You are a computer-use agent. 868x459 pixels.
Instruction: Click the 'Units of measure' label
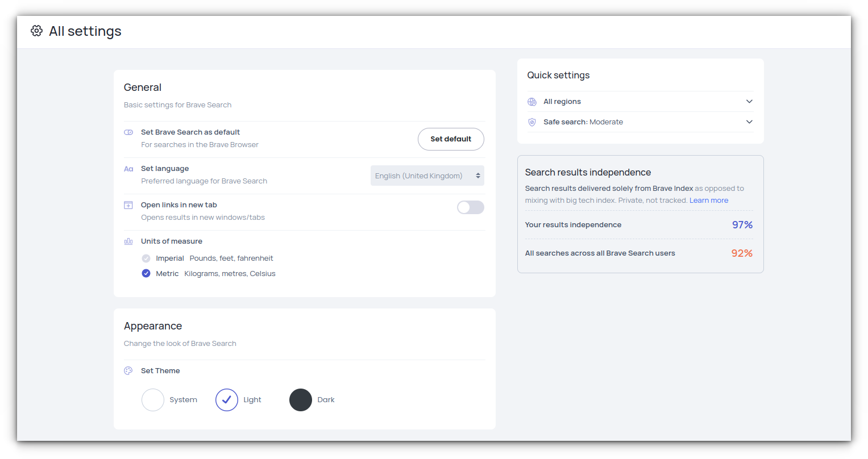click(172, 241)
